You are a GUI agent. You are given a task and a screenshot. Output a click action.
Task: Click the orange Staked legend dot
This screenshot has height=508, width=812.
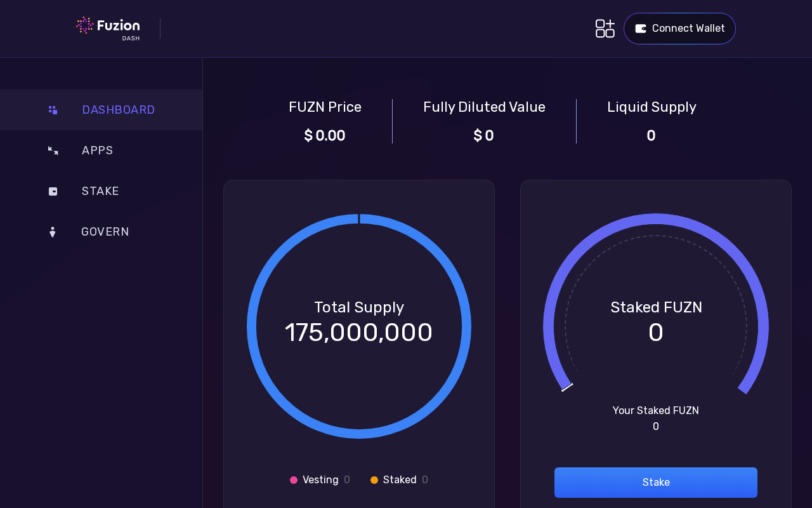pyautogui.click(x=374, y=480)
